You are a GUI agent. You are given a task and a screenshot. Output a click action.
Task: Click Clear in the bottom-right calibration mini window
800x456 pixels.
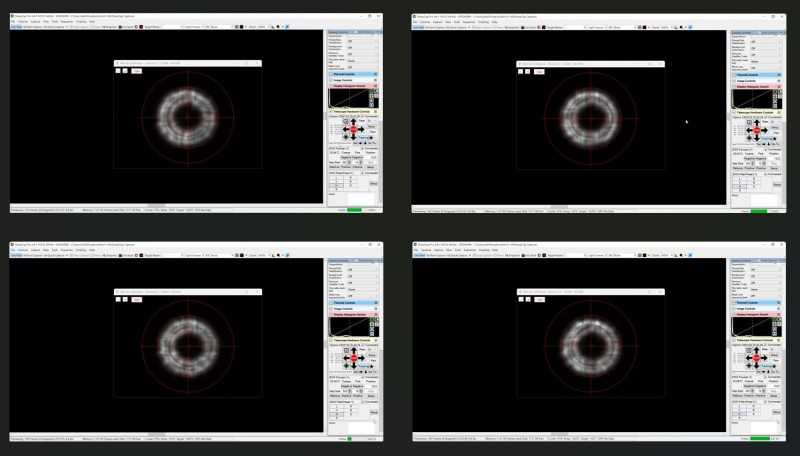(539, 299)
